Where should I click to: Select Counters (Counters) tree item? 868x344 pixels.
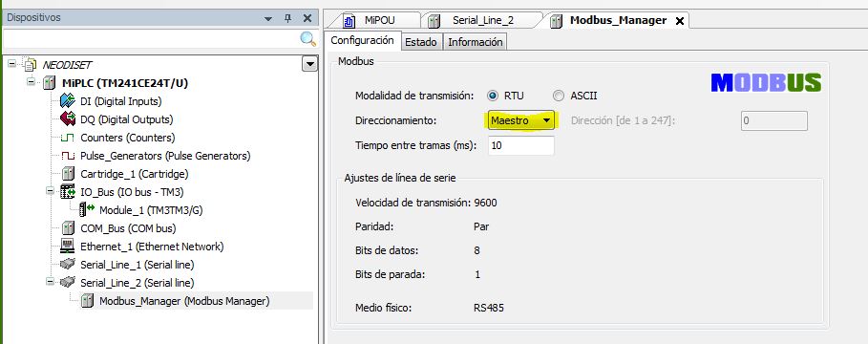tap(127, 138)
